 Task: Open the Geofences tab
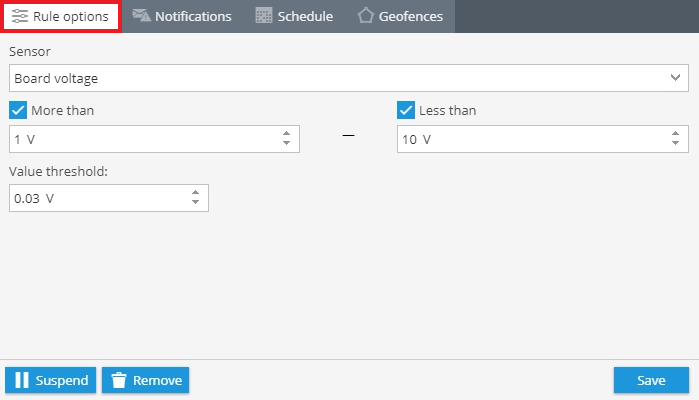click(x=400, y=16)
